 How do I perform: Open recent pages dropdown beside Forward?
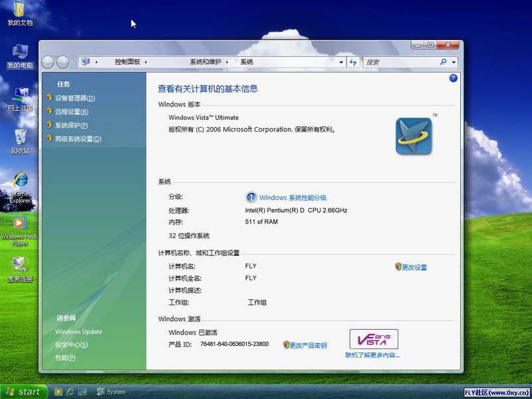click(74, 63)
